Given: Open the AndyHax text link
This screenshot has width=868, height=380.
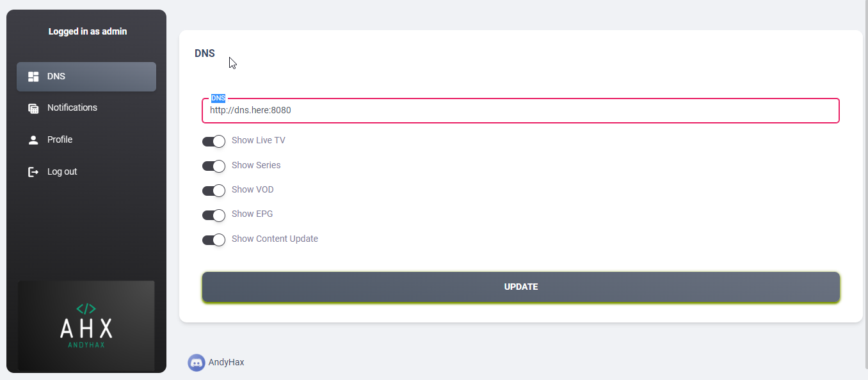Looking at the screenshot, I should [x=226, y=362].
